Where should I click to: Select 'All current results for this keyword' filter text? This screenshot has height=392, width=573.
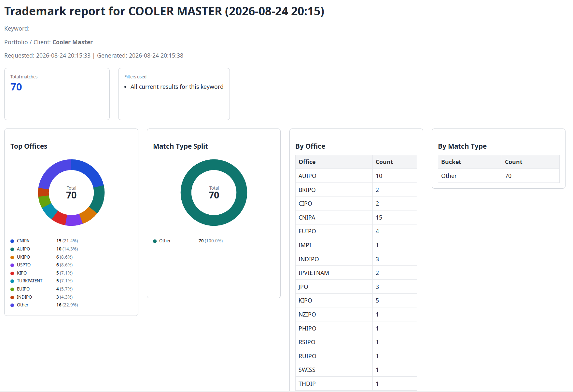click(177, 87)
